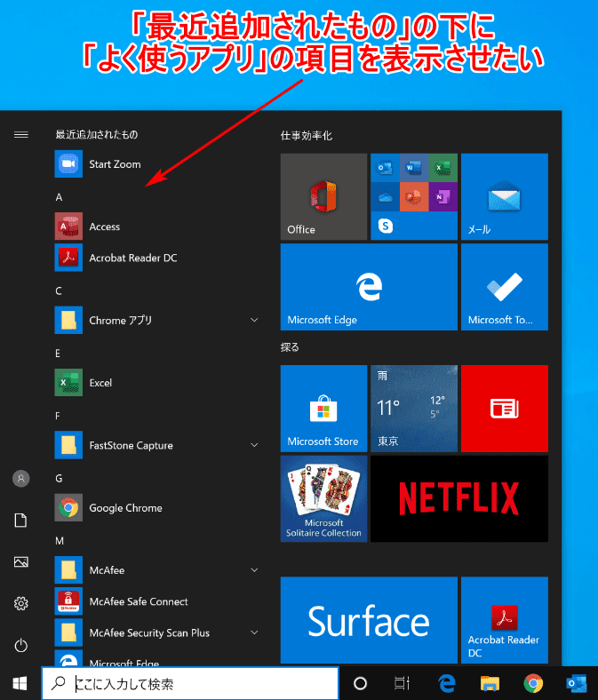The width and height of the screenshot is (598, 700).
Task: Expand McAfee Security Scan Plus folder
Action: coord(254,632)
